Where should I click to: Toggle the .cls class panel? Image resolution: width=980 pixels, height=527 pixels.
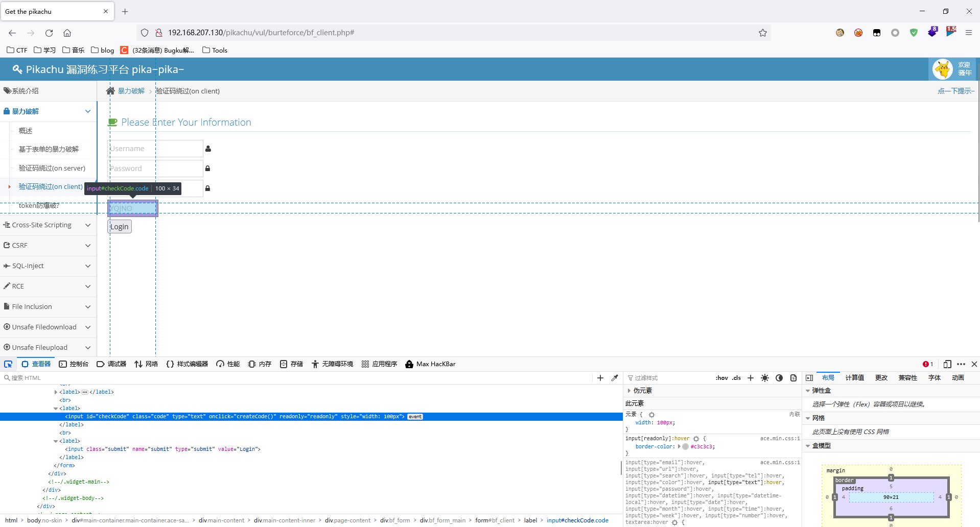coord(736,378)
